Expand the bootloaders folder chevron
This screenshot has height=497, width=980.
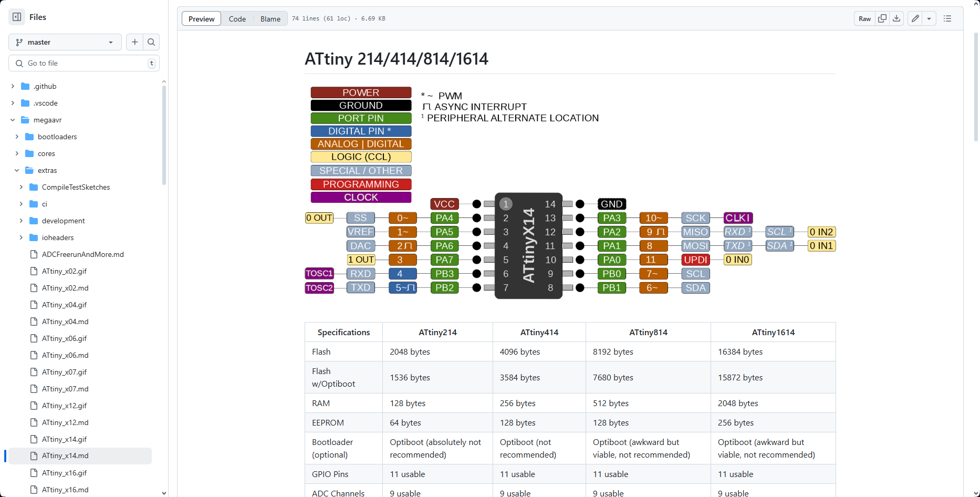pyautogui.click(x=17, y=137)
